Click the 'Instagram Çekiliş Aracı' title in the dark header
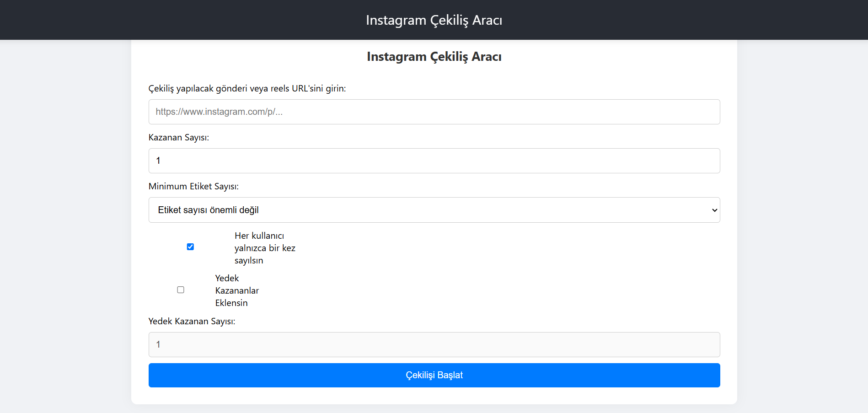This screenshot has width=868, height=413. pos(434,20)
